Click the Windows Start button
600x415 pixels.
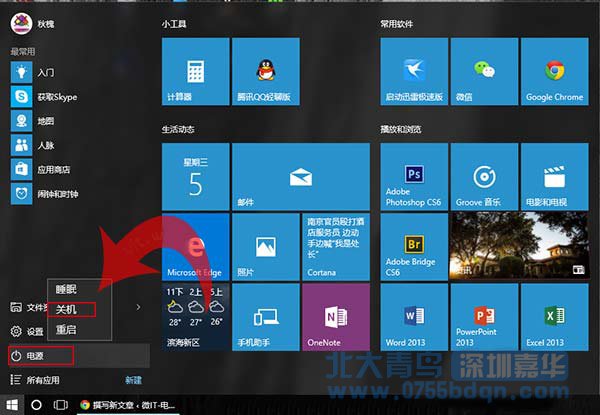(x=12, y=405)
